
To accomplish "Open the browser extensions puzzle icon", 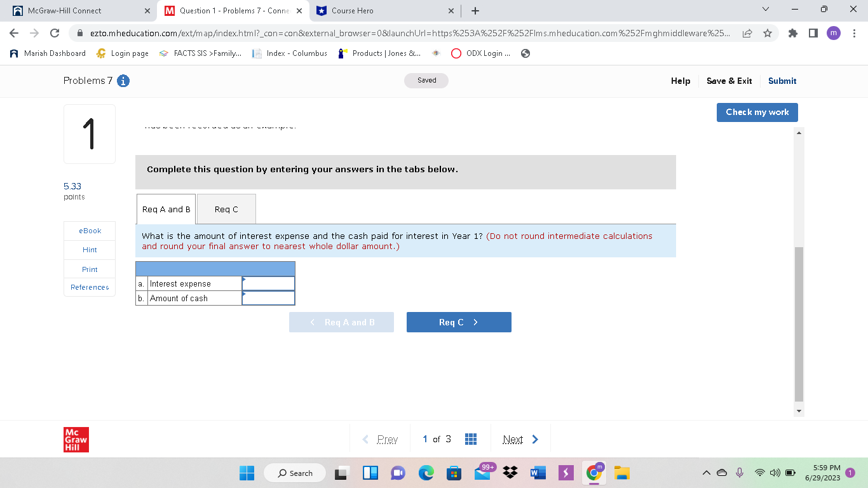I will point(793,33).
